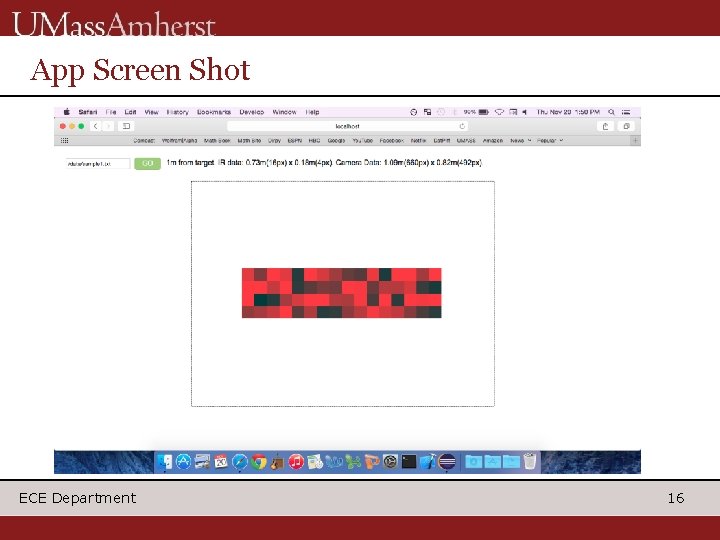
Task: Open the YouTube bookmark
Action: point(362,141)
